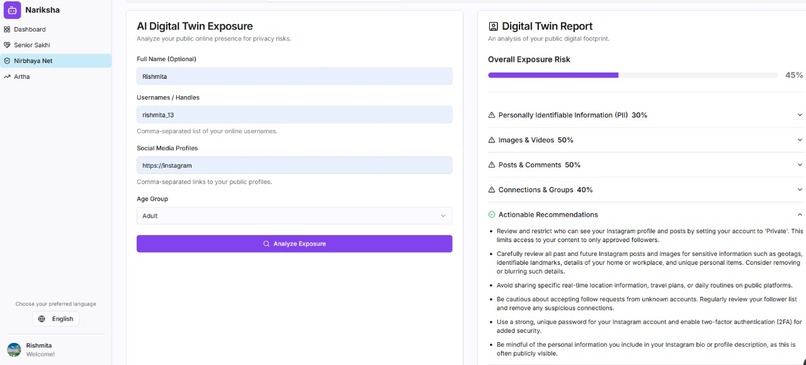Click the Digital Twin Report profile icon

pyautogui.click(x=493, y=26)
